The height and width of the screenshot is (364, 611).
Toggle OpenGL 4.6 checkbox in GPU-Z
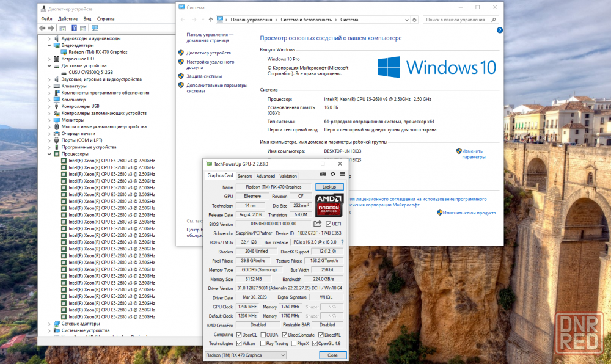pyautogui.click(x=315, y=343)
